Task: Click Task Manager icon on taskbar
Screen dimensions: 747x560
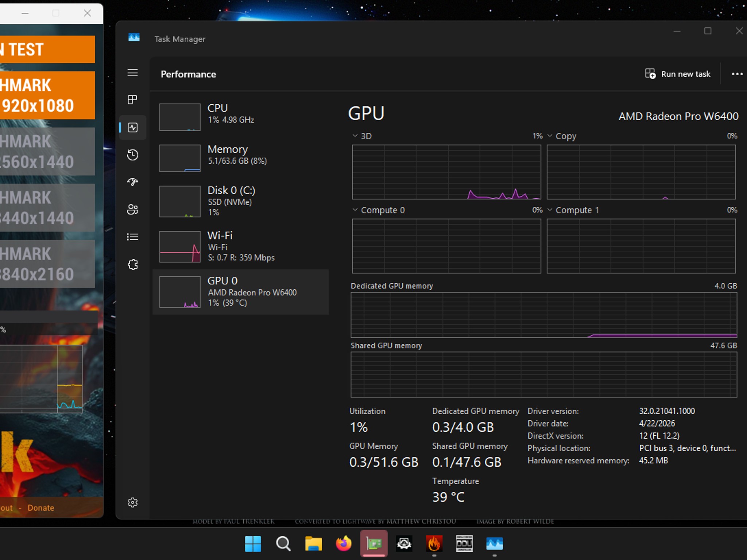Action: pos(495,544)
